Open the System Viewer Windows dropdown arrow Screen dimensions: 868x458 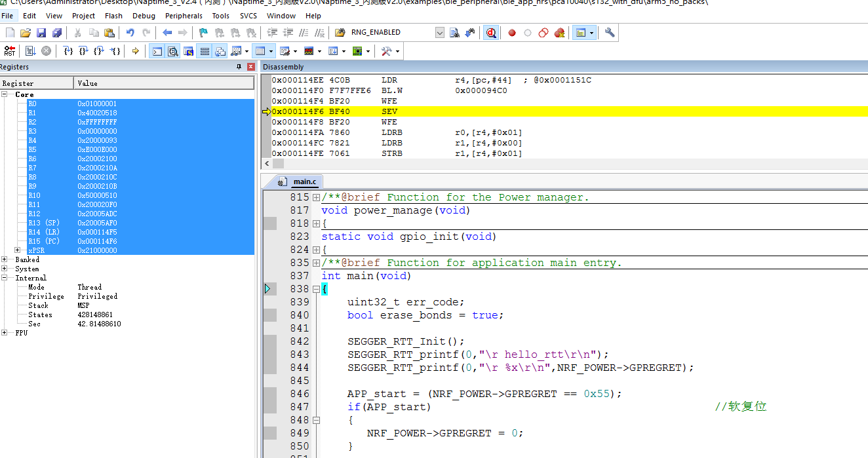tap(368, 50)
